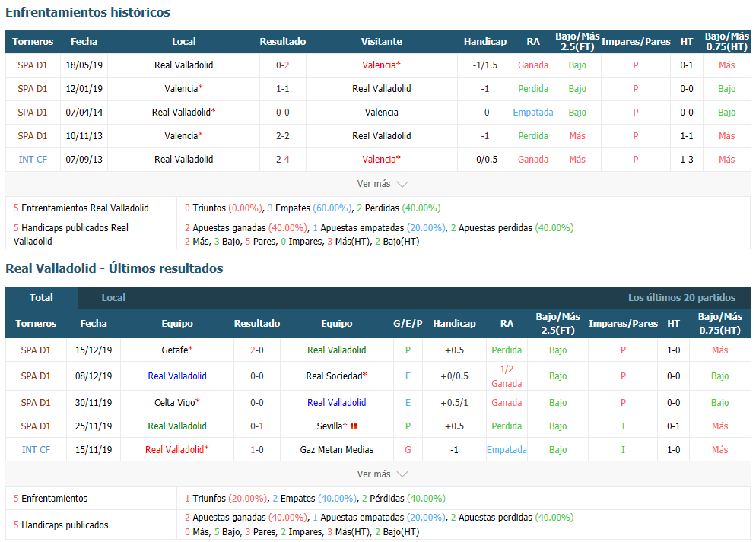
Task: Select the -1/1.5 handicap value
Action: (x=485, y=65)
